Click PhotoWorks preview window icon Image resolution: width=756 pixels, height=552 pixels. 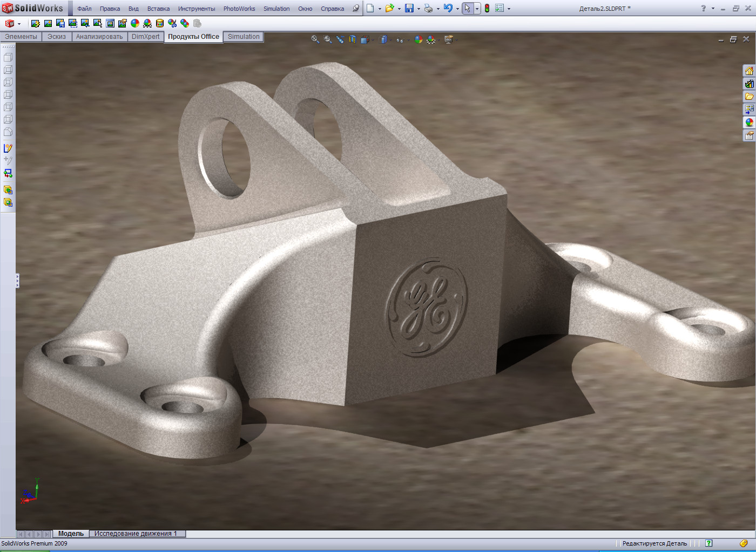110,23
